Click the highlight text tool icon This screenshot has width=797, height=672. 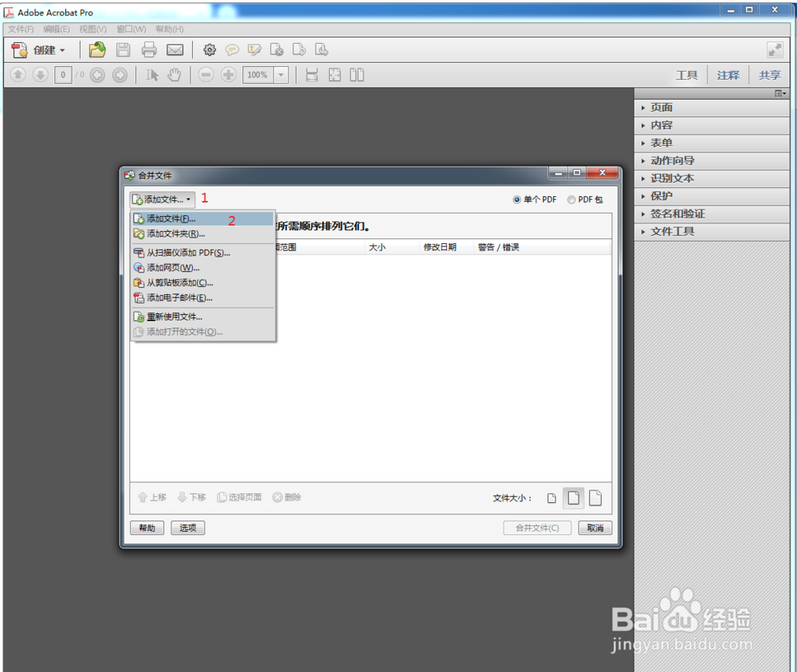254,49
